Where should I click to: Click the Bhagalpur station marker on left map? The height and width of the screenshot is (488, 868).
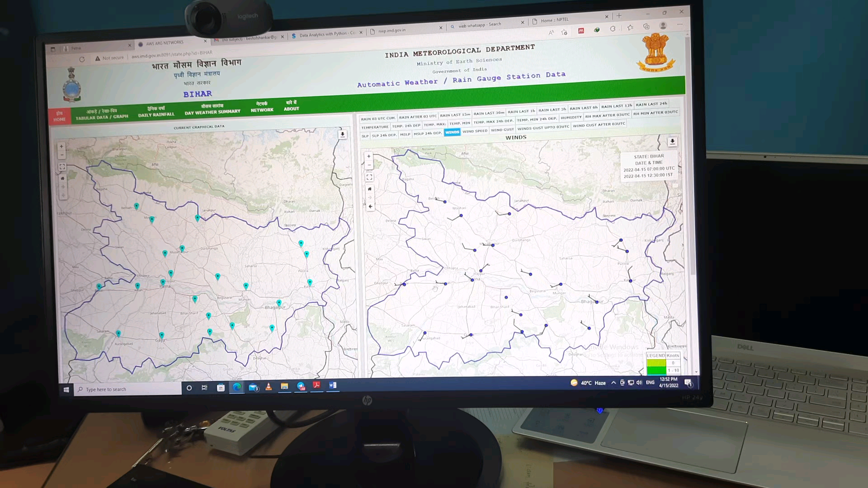[279, 303]
